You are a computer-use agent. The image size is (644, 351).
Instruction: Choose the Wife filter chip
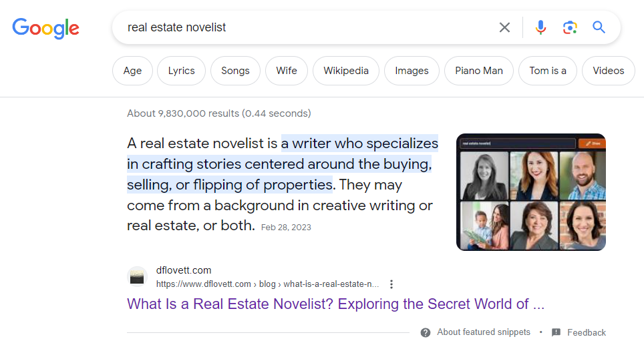[x=287, y=71]
